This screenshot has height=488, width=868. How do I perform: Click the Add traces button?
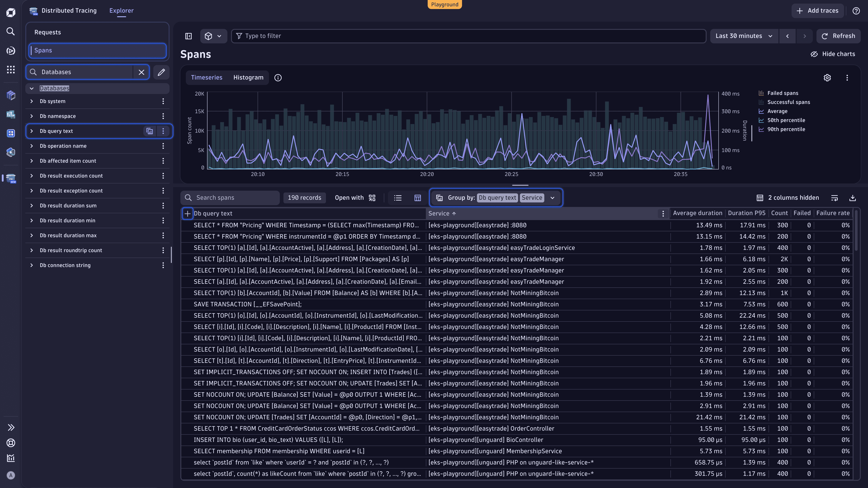pos(817,10)
